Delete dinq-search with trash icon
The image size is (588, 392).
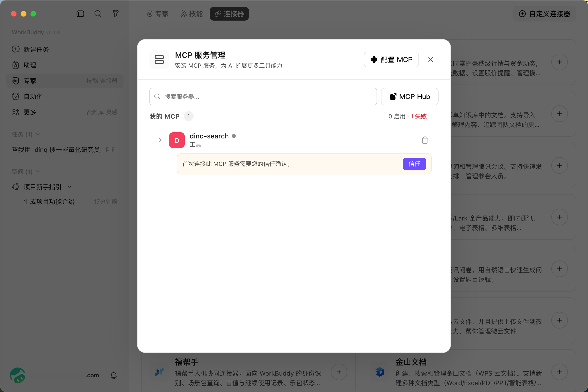tap(425, 140)
